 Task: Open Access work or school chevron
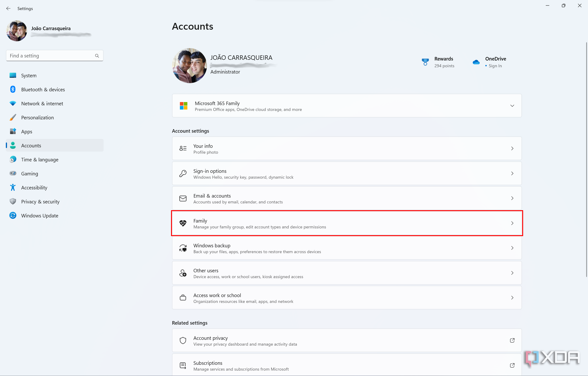click(512, 298)
